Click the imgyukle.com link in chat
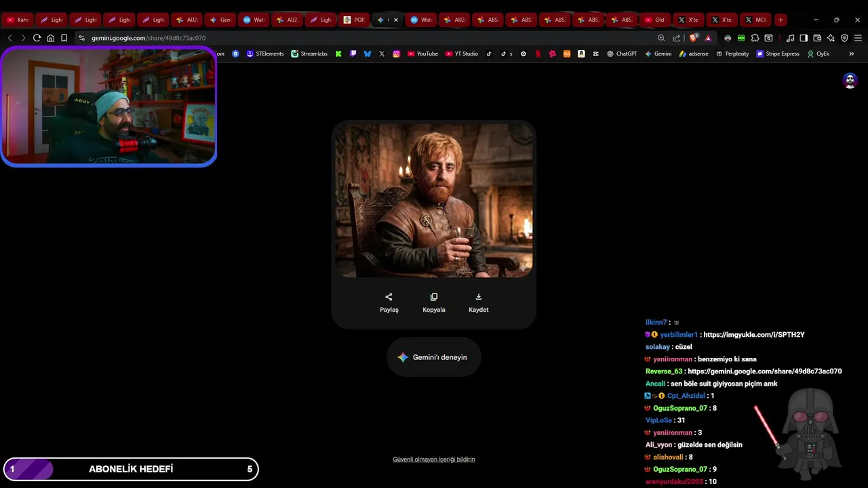 753,335
